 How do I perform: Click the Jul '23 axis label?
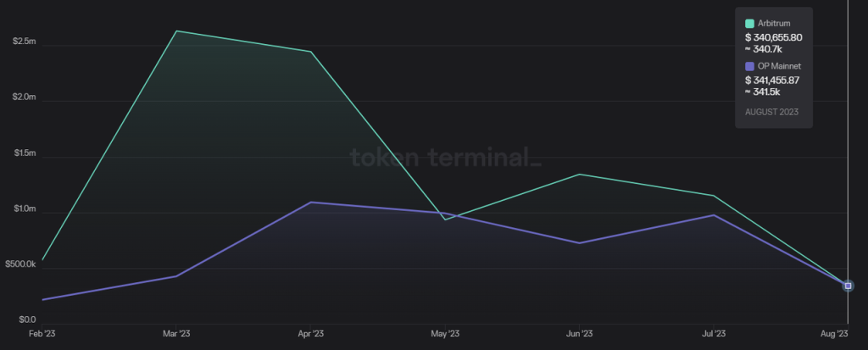tap(714, 334)
